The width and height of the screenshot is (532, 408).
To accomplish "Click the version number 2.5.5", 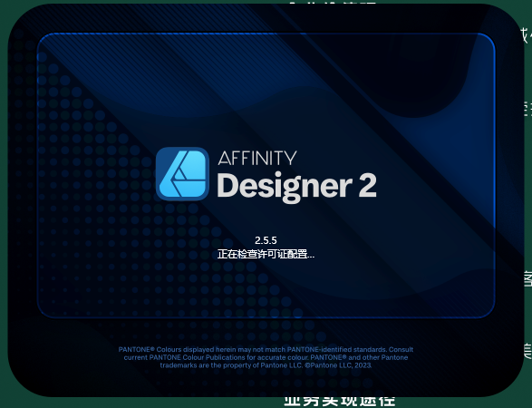I will [266, 240].
